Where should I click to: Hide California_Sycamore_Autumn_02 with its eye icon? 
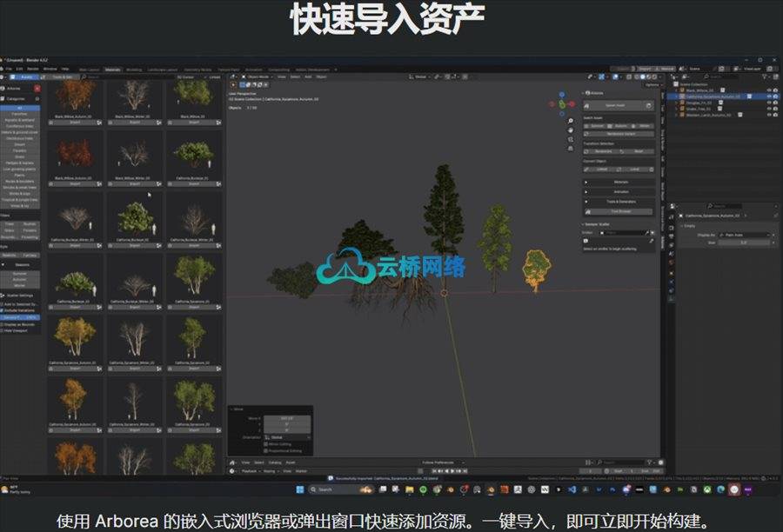768,96
